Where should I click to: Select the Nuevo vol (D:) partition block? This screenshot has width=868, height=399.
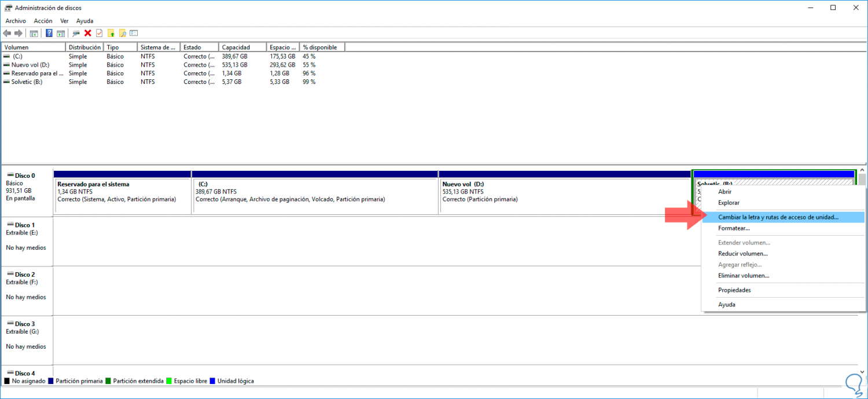(x=565, y=192)
